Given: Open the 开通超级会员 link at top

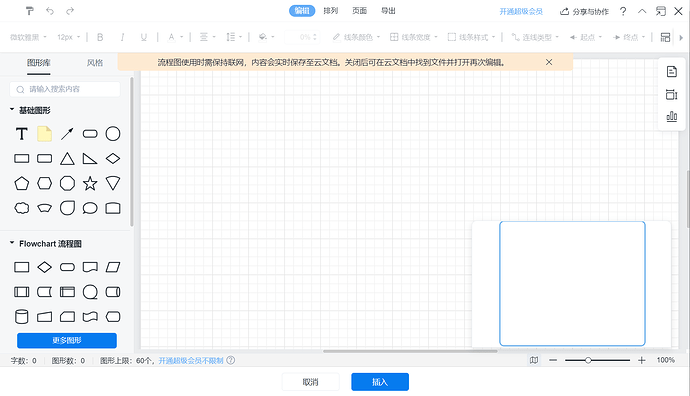Looking at the screenshot, I should (x=521, y=11).
